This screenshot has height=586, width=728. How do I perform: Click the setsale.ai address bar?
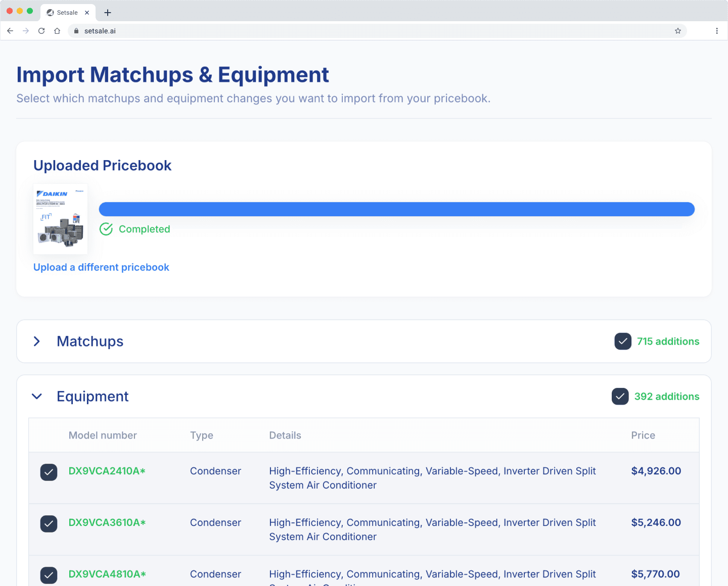click(x=377, y=31)
